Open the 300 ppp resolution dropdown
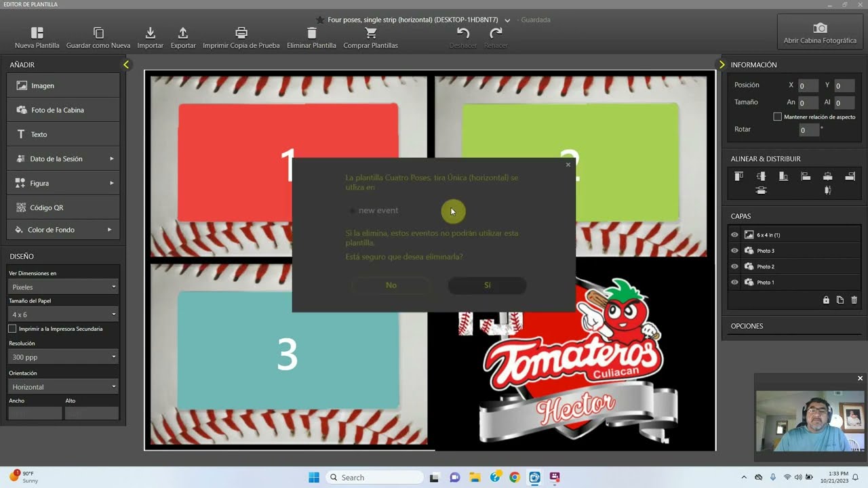The image size is (868, 488). tap(62, 357)
